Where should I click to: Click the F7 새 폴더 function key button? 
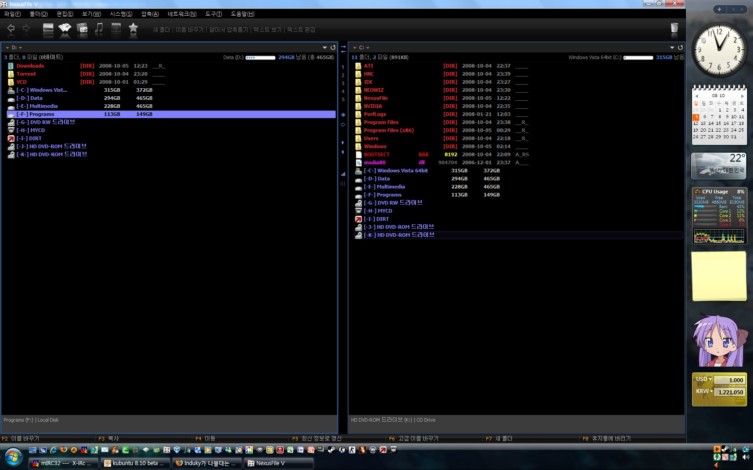499,438
